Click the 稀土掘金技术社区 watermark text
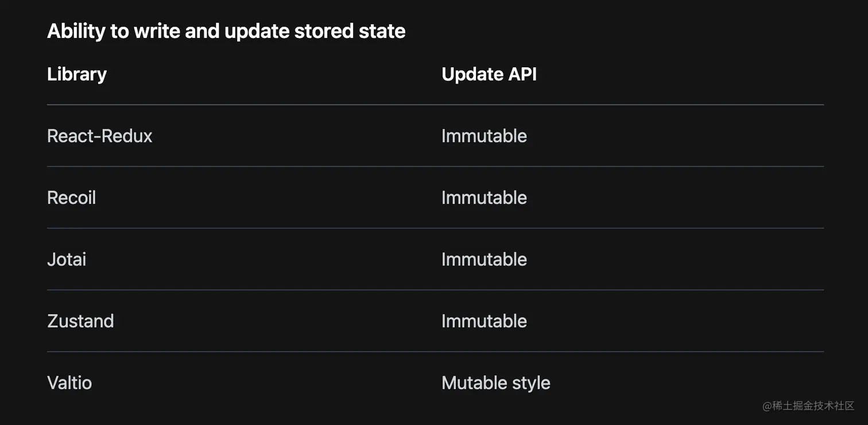Image resolution: width=868 pixels, height=425 pixels. pos(813,406)
